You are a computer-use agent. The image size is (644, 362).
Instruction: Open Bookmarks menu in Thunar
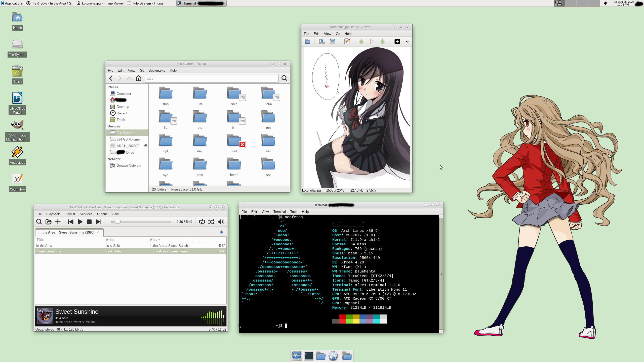point(157,70)
